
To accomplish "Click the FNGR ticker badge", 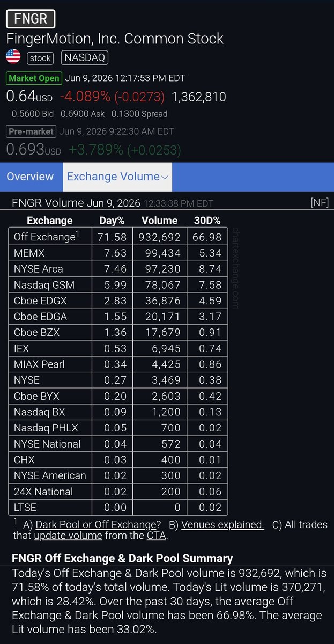I will pyautogui.click(x=31, y=19).
